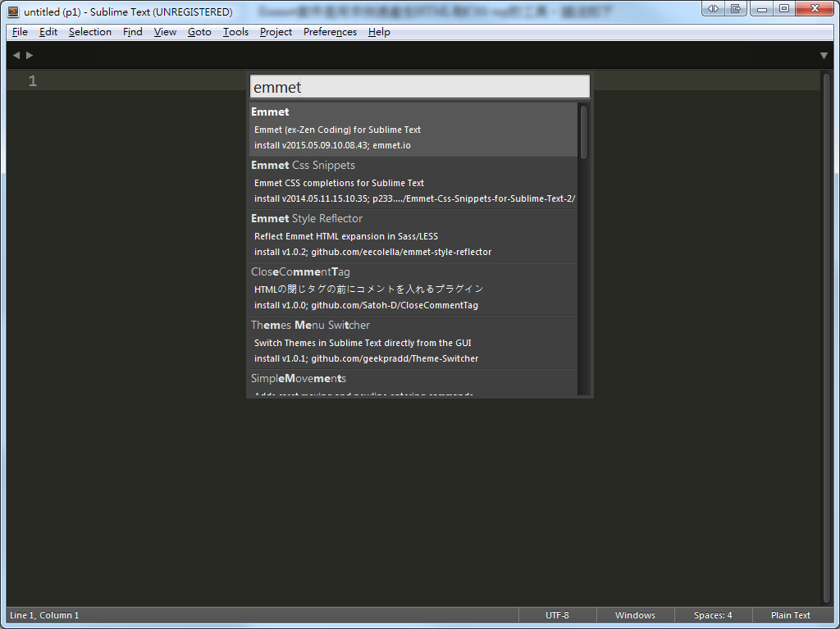Select the Emmet package entry
840x629 pixels.
[413, 129]
